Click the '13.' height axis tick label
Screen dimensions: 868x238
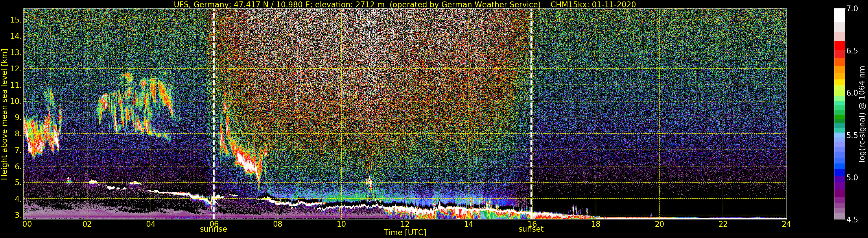pyautogui.click(x=16, y=53)
